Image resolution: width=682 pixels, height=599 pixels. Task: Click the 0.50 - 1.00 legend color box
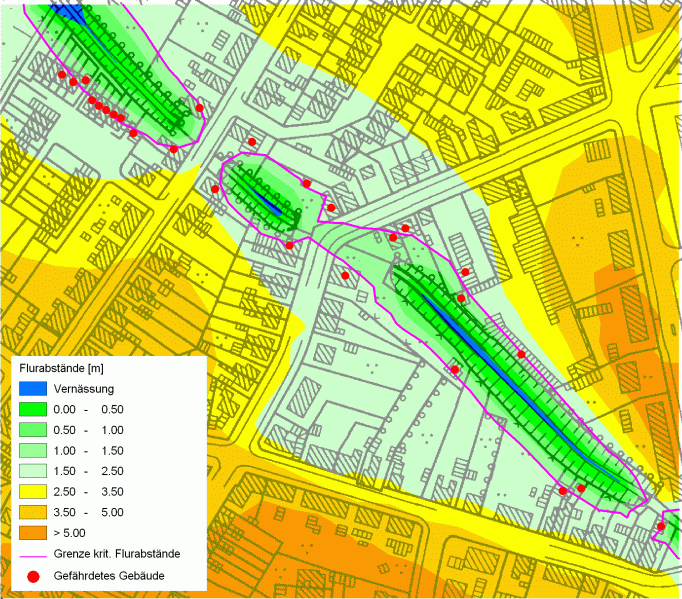tap(34, 430)
